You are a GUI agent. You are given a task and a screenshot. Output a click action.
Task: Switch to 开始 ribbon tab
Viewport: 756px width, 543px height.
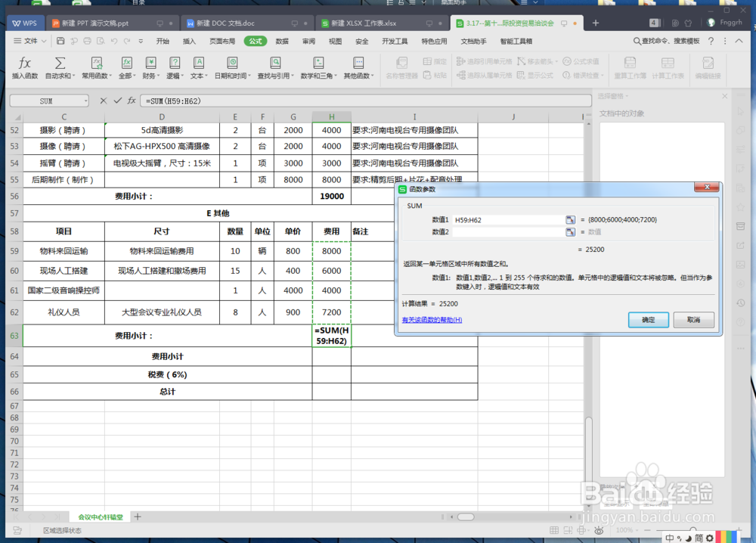163,42
